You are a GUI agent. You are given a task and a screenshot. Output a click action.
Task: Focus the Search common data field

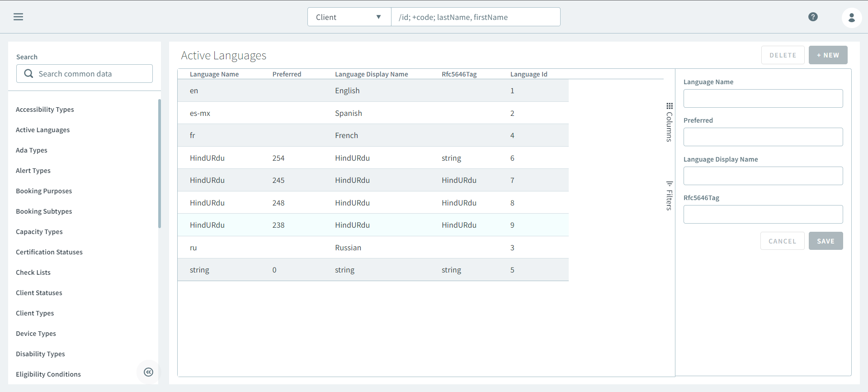[85, 73]
